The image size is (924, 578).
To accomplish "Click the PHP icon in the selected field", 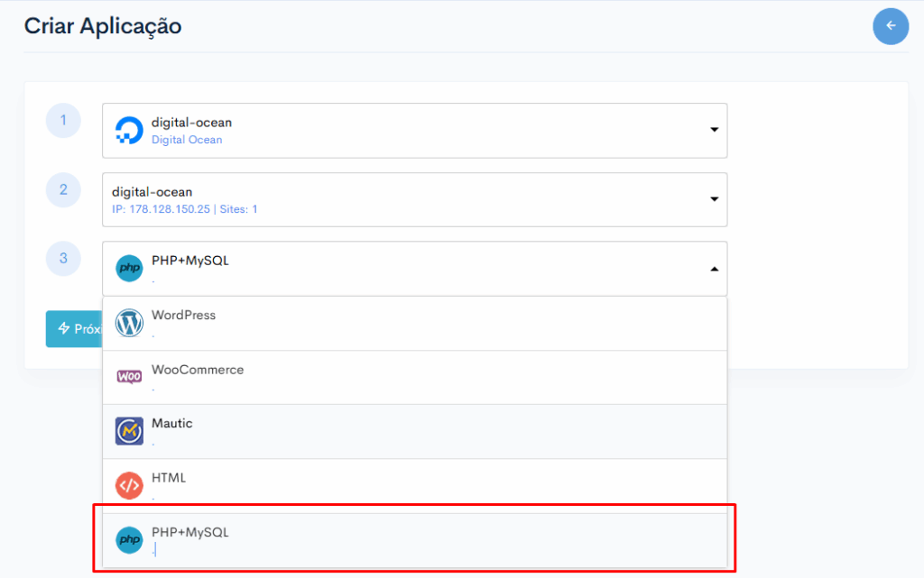I will tap(129, 269).
